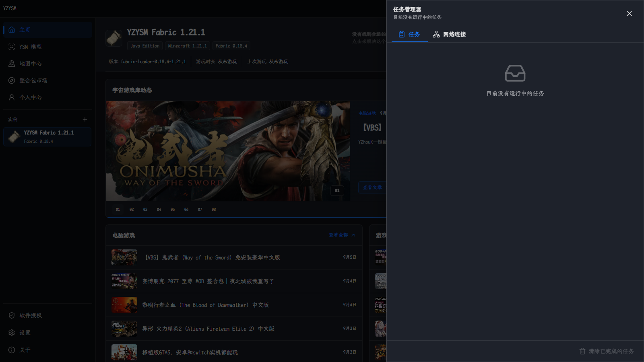Open the 网络连接 tab

449,35
